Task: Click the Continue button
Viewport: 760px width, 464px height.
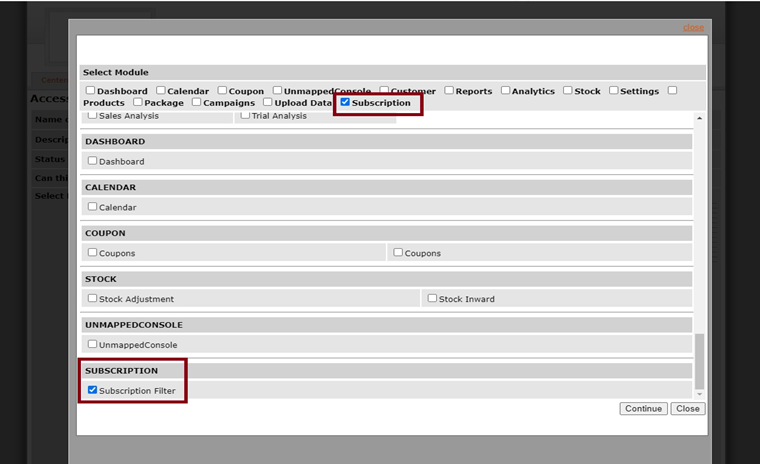Action: [643, 409]
